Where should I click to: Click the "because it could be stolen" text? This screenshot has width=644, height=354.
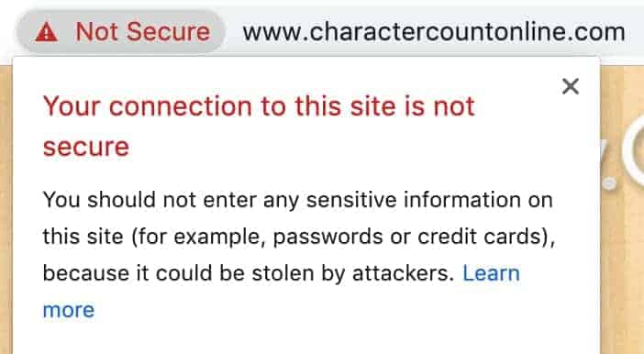pyautogui.click(x=179, y=273)
